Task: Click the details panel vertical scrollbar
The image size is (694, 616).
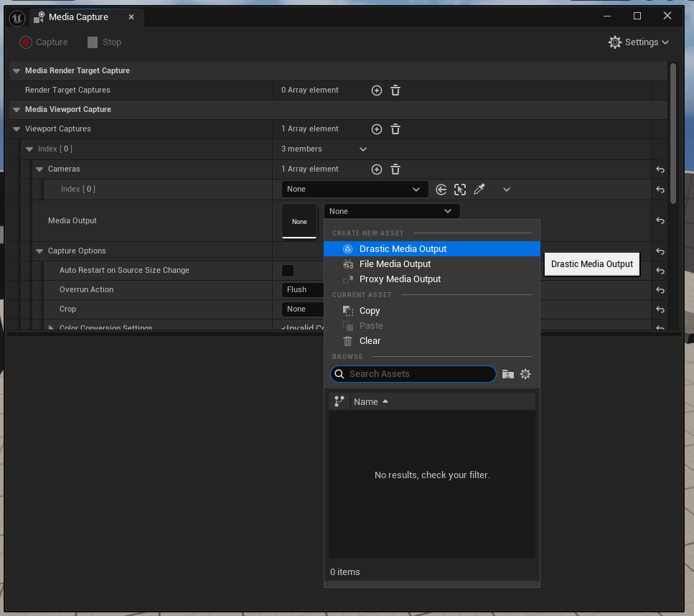Action: click(x=672, y=134)
